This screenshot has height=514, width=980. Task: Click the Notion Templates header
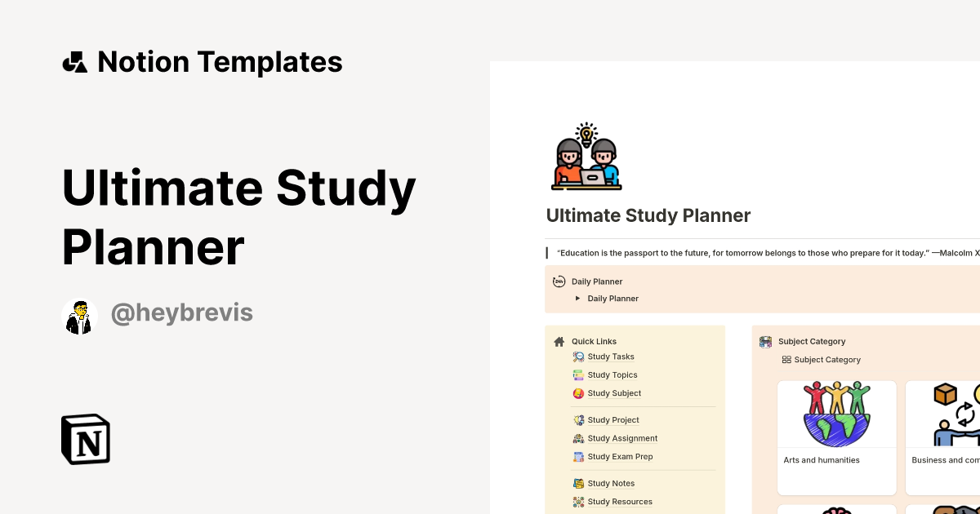click(202, 62)
